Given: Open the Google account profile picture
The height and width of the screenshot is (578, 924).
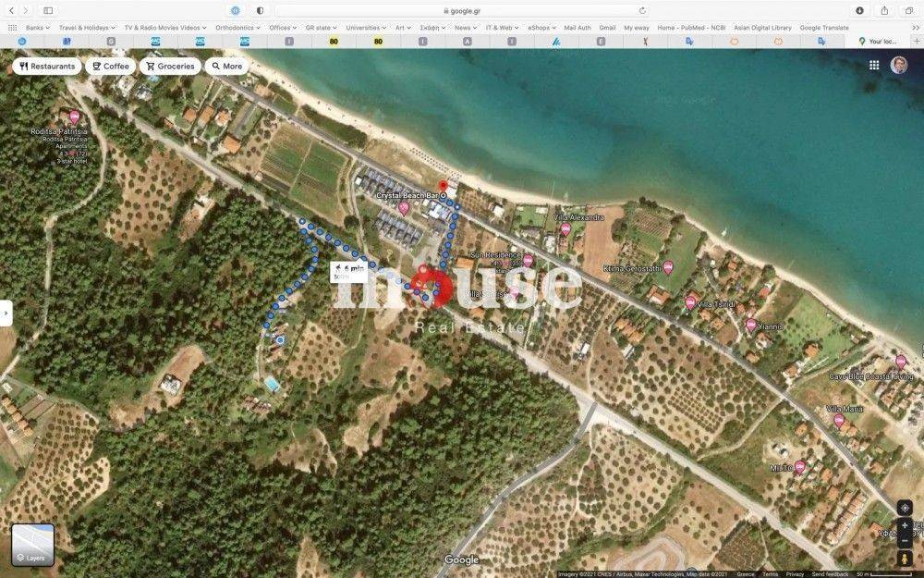Looking at the screenshot, I should 899,66.
